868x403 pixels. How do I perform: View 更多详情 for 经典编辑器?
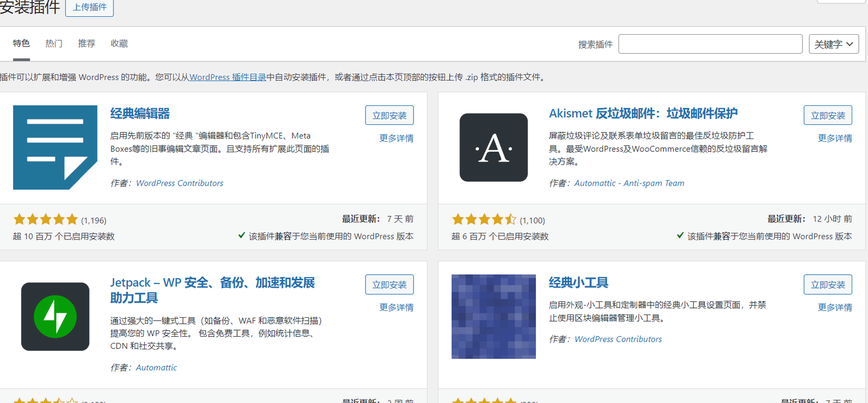tap(397, 138)
